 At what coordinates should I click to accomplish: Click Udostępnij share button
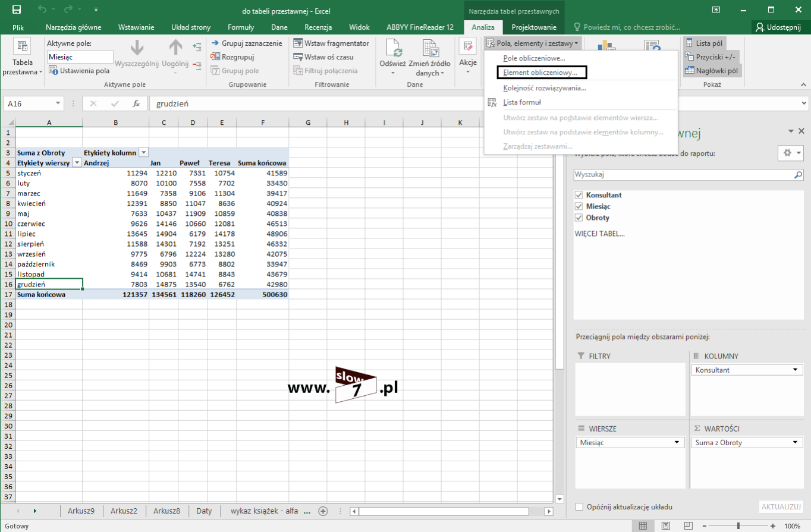(778, 27)
